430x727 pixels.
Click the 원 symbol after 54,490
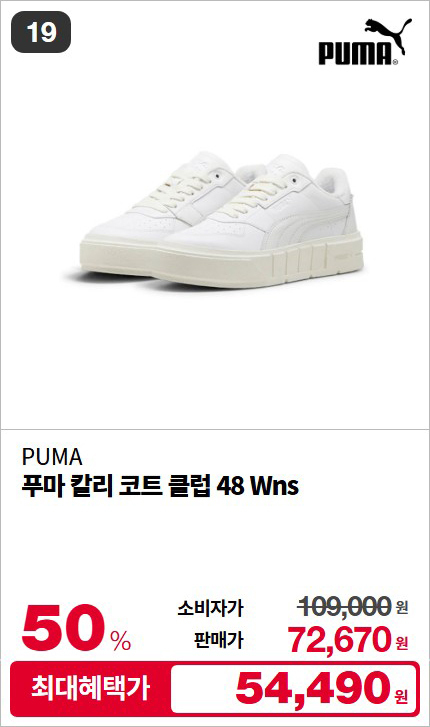pyautogui.click(x=401, y=696)
